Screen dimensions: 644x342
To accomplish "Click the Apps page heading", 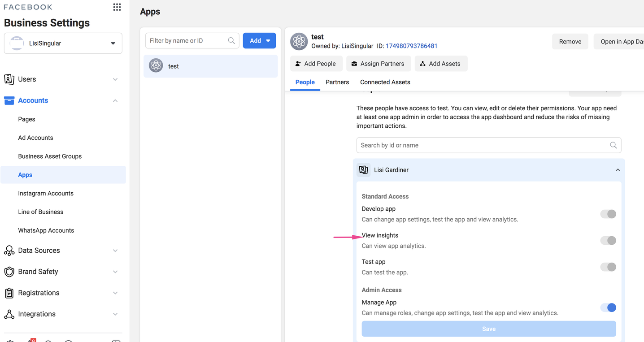I will (x=150, y=12).
